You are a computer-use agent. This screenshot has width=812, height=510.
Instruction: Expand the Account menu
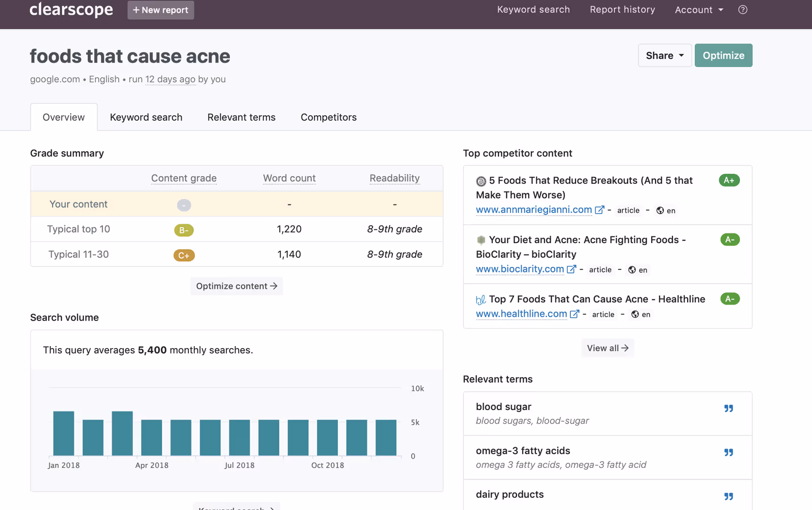(699, 10)
